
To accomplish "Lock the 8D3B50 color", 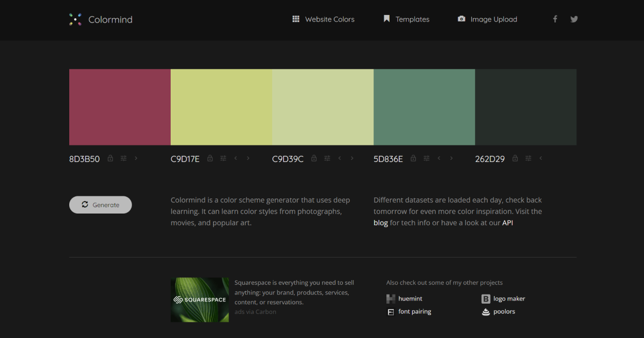I will [x=110, y=158].
